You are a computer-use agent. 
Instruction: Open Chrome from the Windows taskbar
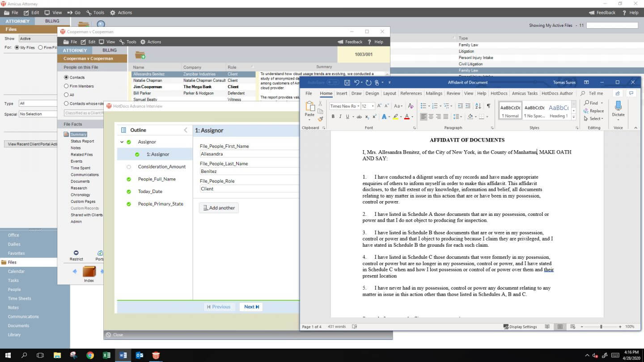point(90,355)
